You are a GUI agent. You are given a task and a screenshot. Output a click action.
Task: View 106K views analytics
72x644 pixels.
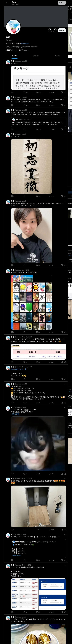pos(51,560)
